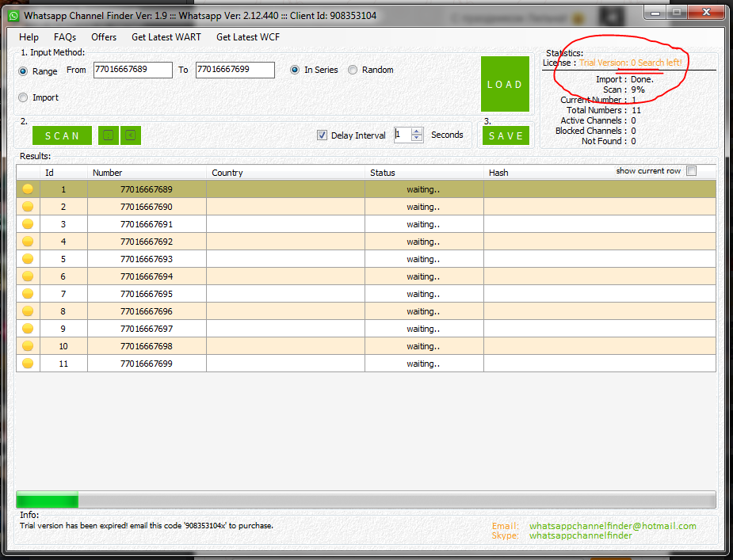Close the Whatsapp Channel Finder window

[x=706, y=13]
